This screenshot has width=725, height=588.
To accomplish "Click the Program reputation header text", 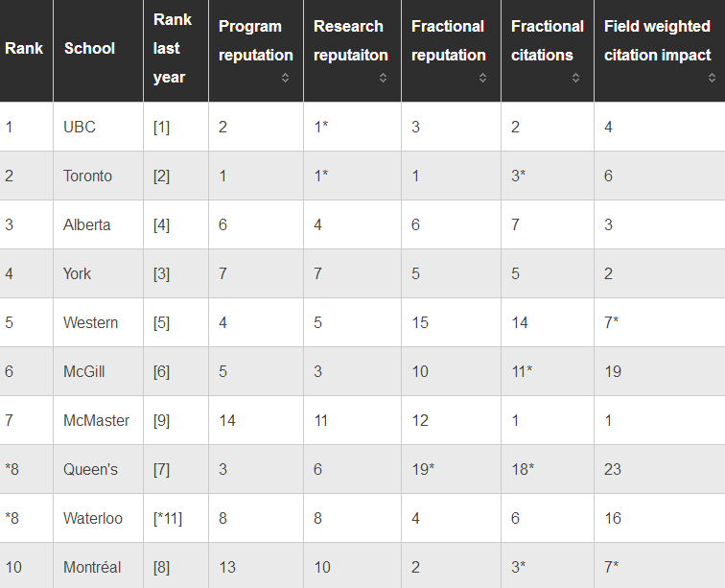I will (x=256, y=40).
